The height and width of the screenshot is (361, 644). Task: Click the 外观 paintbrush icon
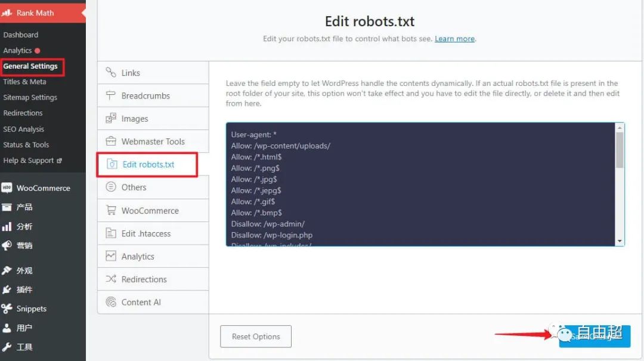coord(7,270)
